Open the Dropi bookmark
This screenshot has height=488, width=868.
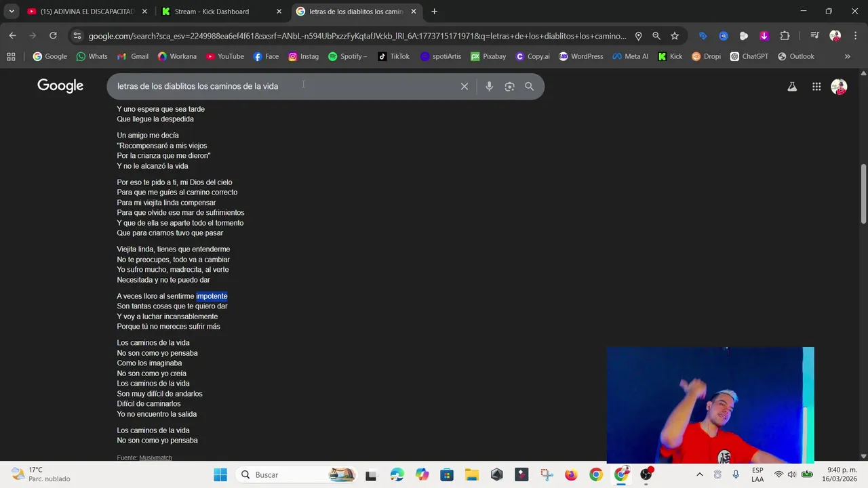tap(706, 56)
